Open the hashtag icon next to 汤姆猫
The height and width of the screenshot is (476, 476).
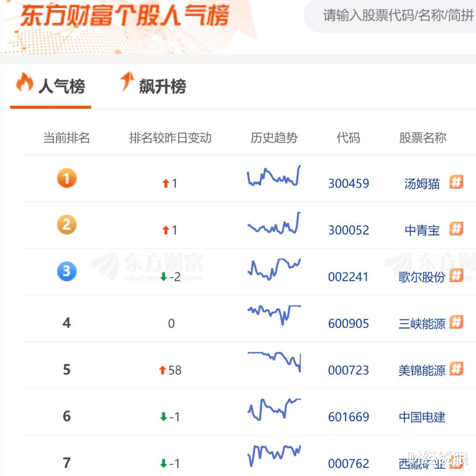pyautogui.click(x=456, y=182)
